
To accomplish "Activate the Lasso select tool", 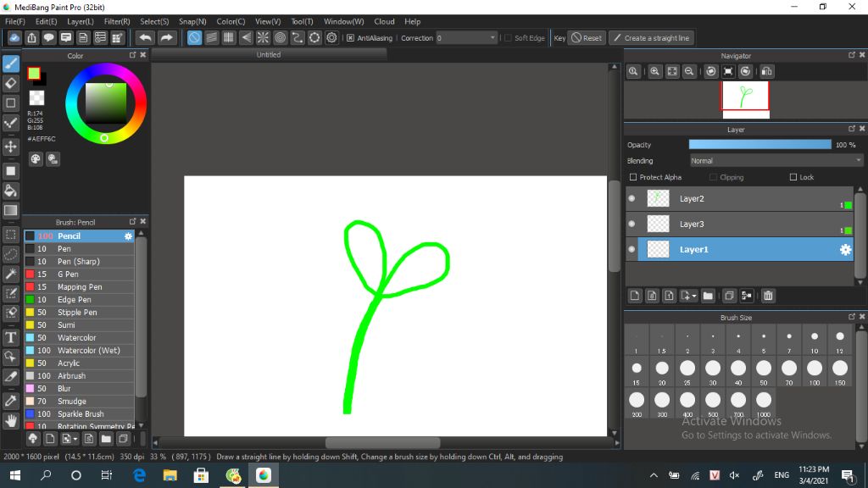I will point(10,254).
